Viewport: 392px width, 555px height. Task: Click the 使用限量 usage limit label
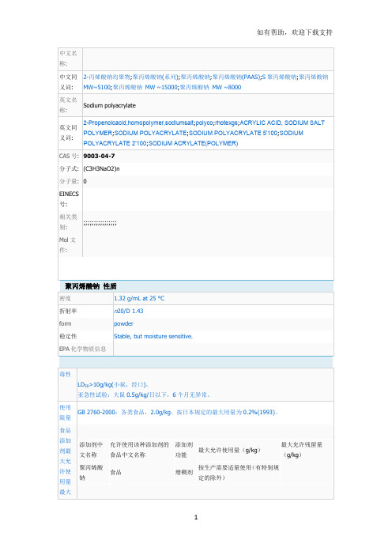(65, 413)
